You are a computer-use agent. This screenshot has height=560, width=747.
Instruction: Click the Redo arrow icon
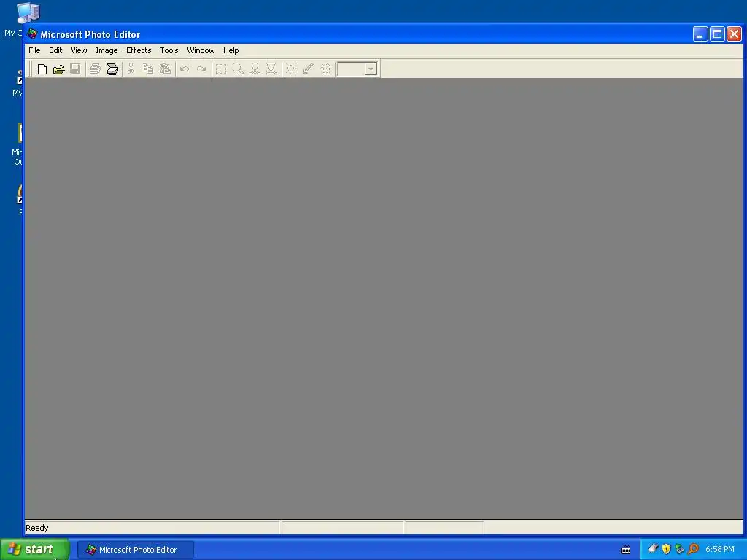[x=201, y=69]
